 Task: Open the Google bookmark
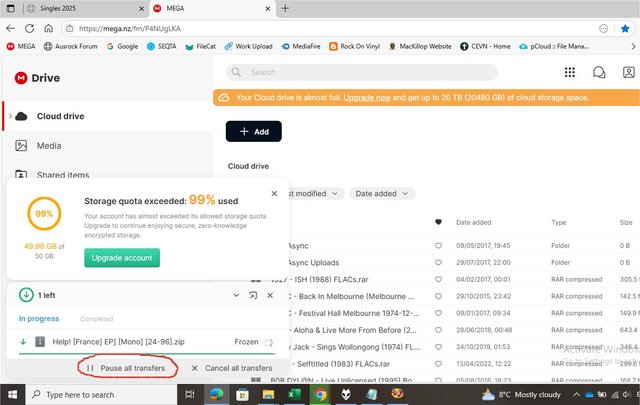(x=122, y=46)
